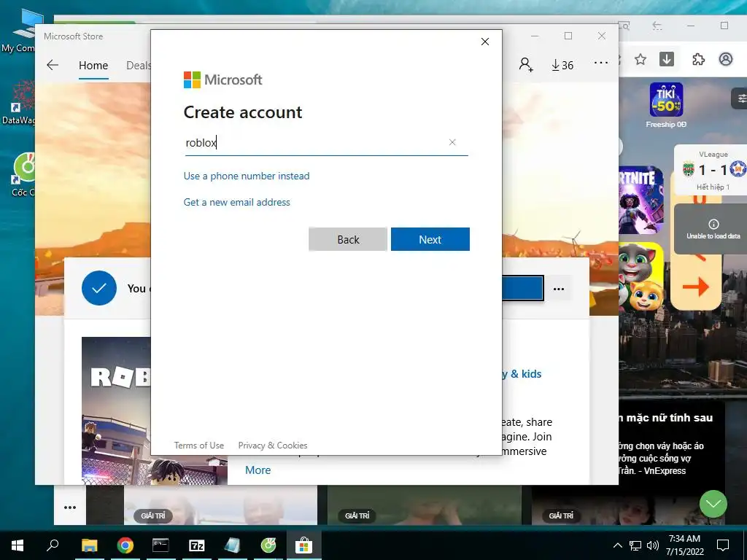This screenshot has height=560, width=747.
Task: Click the More link in Roblox description
Action: 258,470
